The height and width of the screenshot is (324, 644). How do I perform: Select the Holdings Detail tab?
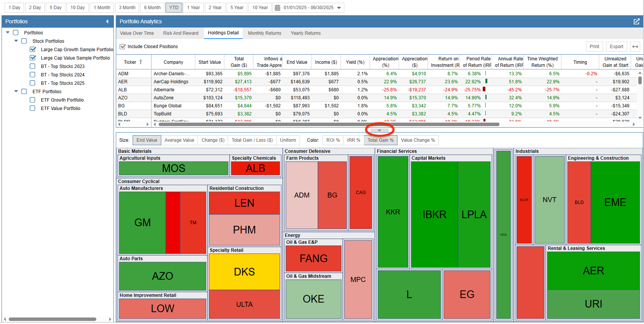(x=223, y=33)
